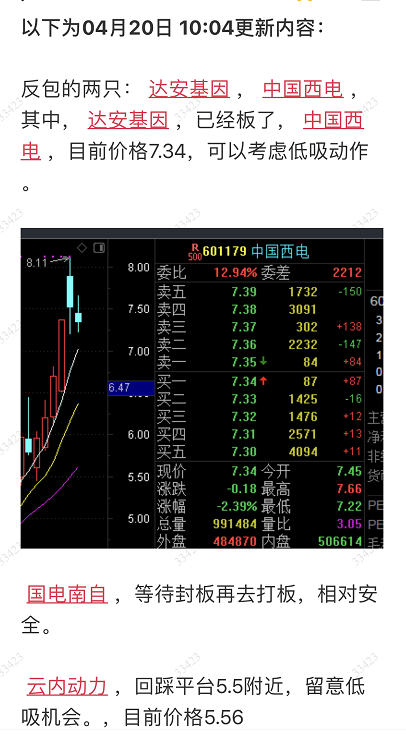Click the 8.00 price axis label
The image size is (406, 734).
point(139,267)
